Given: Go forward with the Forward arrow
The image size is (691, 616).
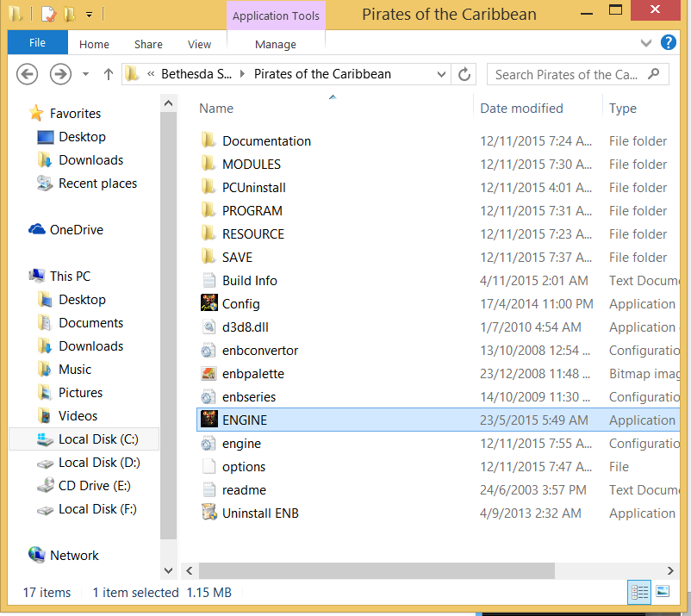Looking at the screenshot, I should (x=60, y=74).
